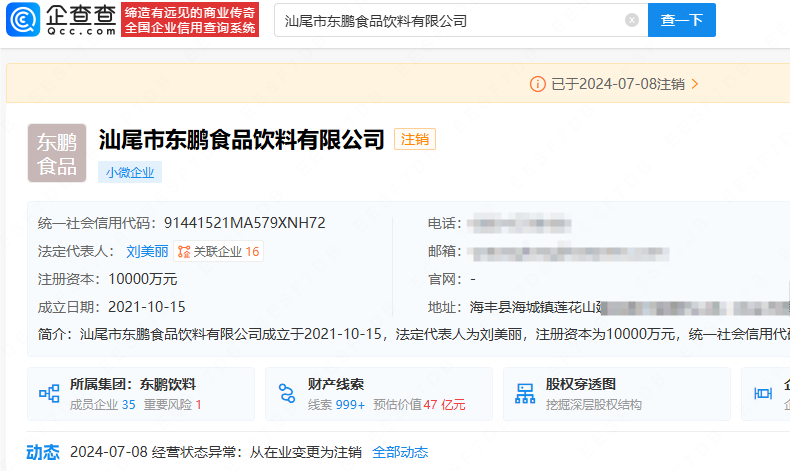Screen dimensions: 790x471
Task: Clear the search field with X icon
Action: 632,20
